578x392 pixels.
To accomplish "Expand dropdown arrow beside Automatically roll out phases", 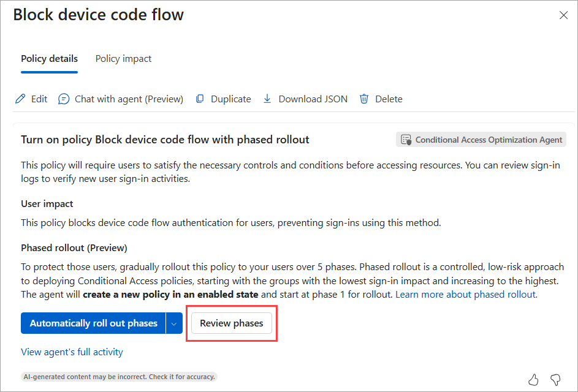I will (x=174, y=323).
